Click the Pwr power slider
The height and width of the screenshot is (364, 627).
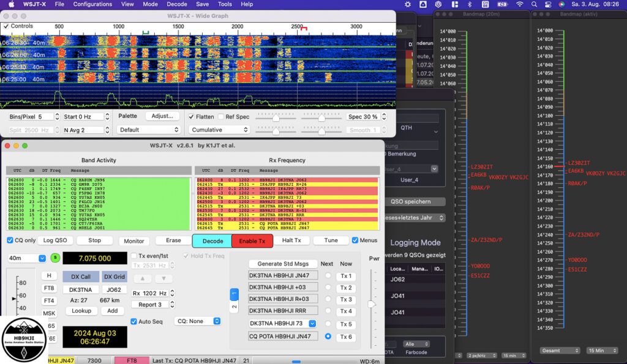pyautogui.click(x=372, y=305)
